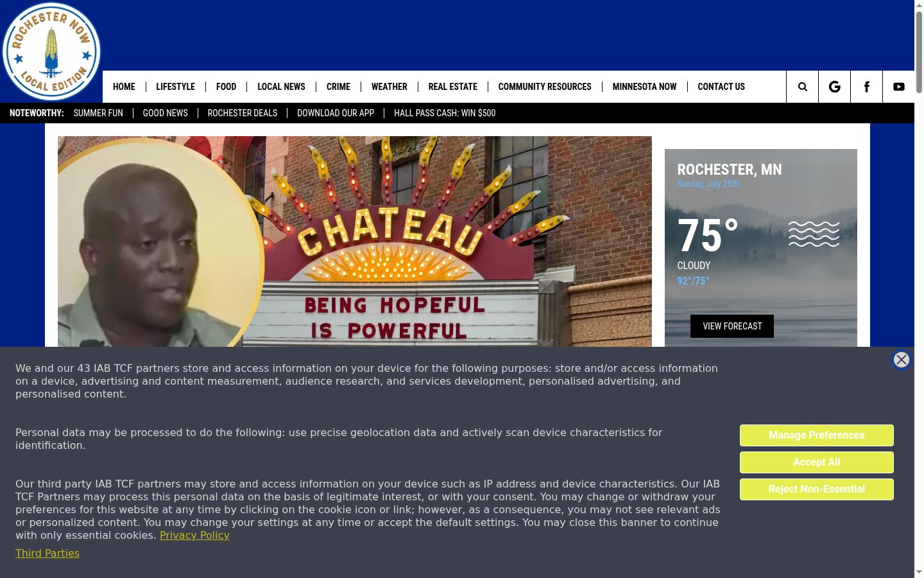
Task: Go to Minnesota Now section
Action: 644,87
